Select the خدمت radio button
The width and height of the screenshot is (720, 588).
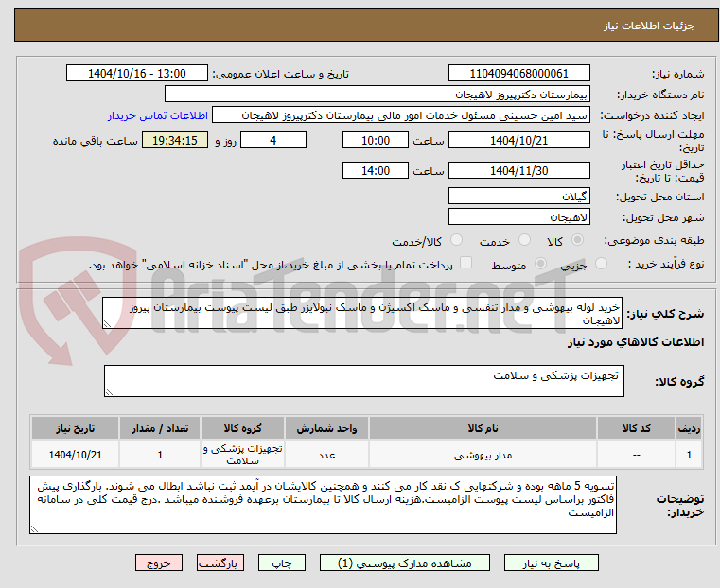click(524, 240)
